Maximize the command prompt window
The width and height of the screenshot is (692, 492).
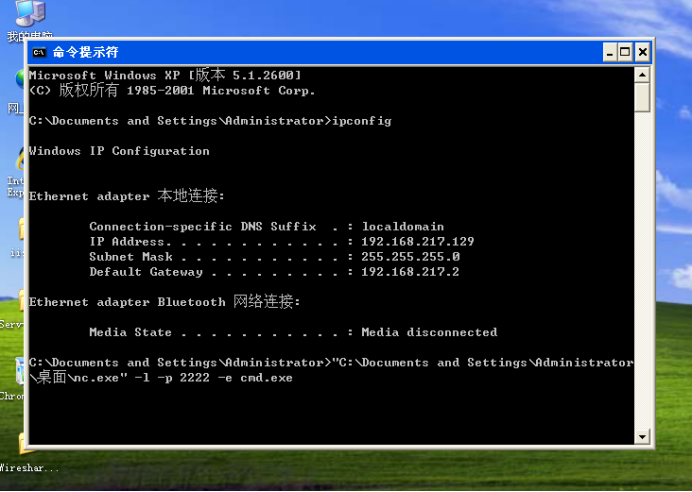click(625, 53)
